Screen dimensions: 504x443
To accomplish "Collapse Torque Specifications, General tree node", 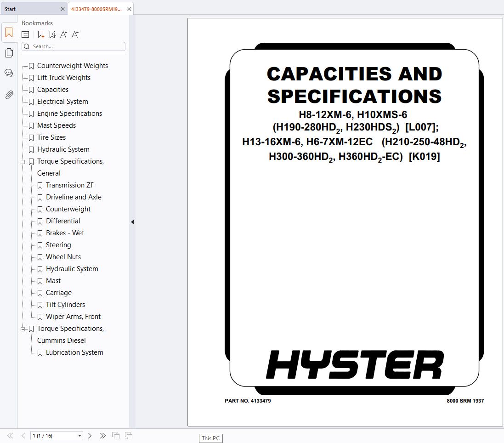I will [x=23, y=162].
